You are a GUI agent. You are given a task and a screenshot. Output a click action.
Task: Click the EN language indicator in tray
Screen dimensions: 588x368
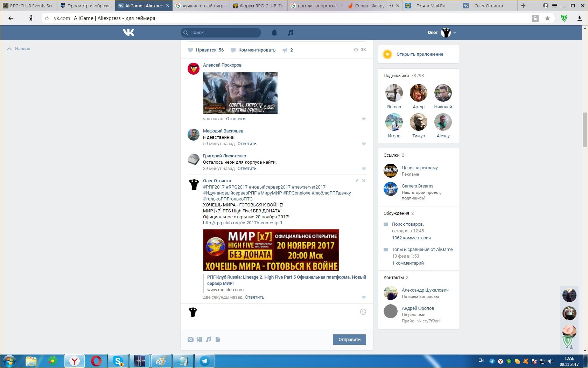coord(481,360)
